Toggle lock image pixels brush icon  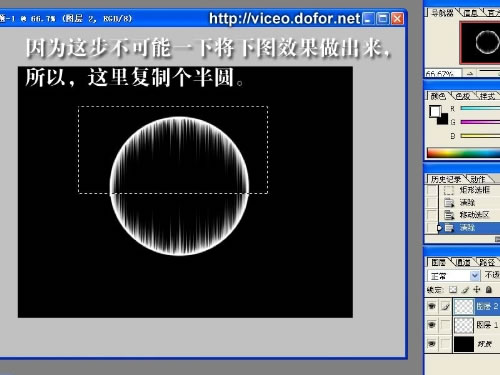(x=465, y=290)
